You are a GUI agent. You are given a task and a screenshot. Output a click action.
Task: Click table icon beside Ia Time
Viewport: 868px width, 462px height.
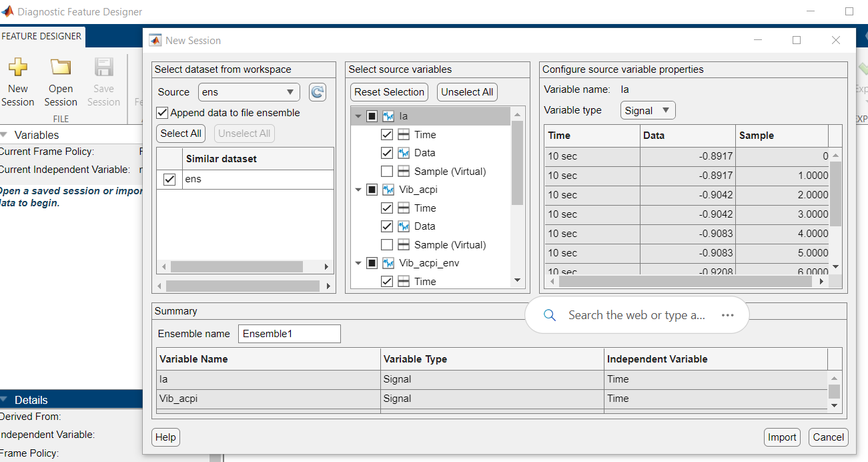[x=404, y=135]
